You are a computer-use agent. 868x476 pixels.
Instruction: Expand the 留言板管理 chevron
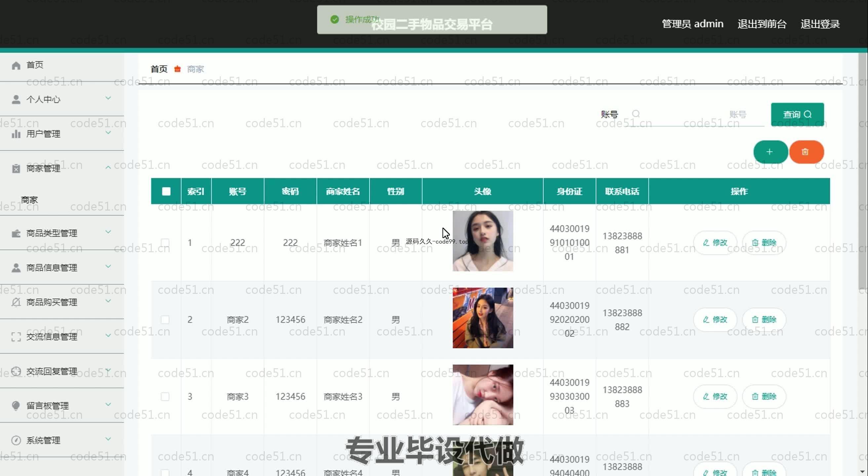pos(108,404)
